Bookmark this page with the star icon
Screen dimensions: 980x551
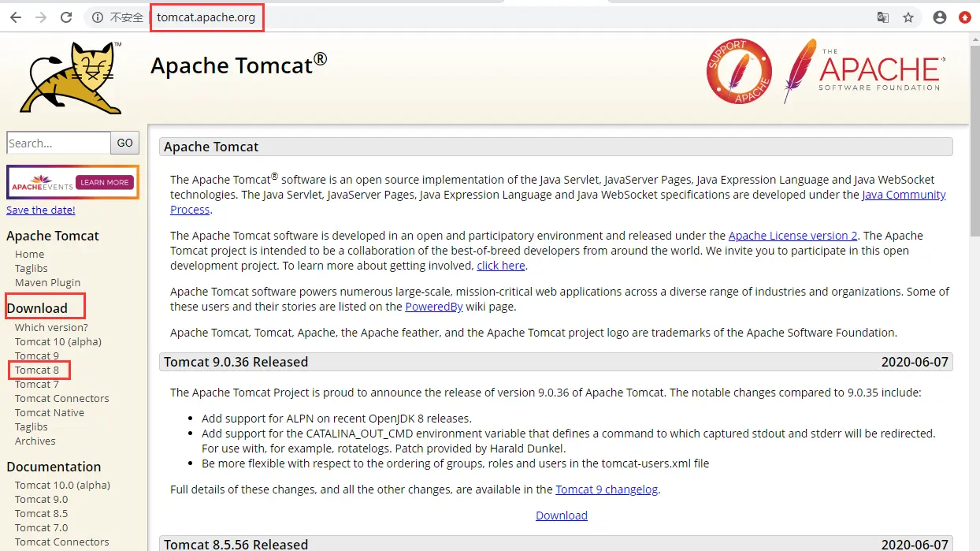908,17
